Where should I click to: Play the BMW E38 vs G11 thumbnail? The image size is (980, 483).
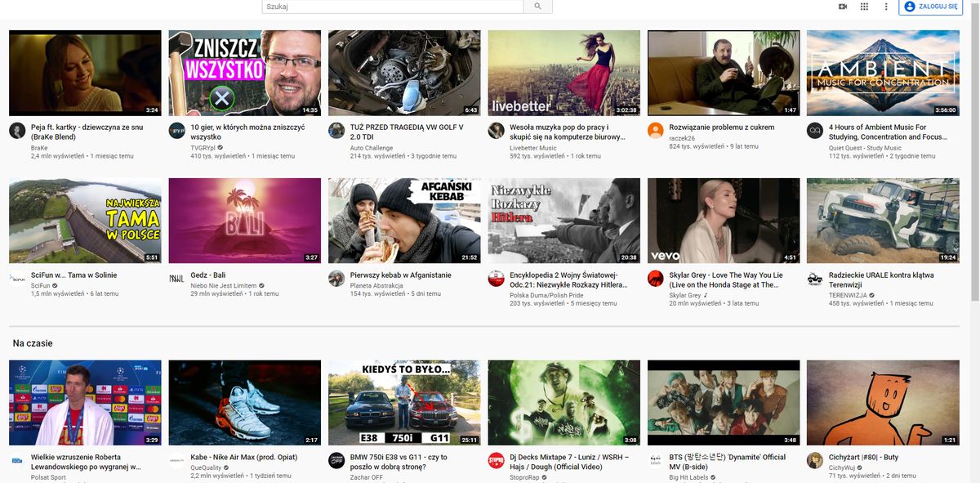[404, 403]
